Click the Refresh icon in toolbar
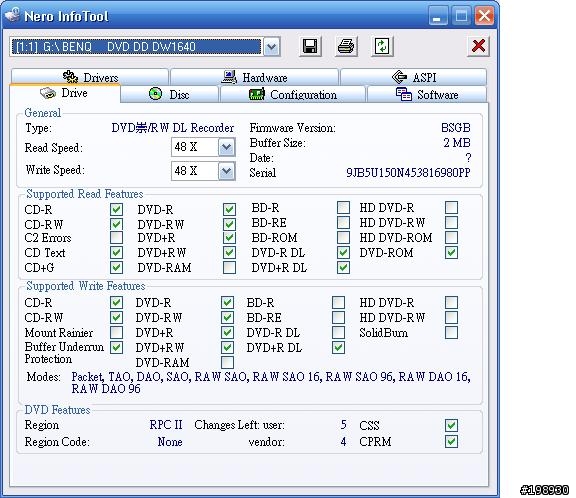 click(382, 47)
